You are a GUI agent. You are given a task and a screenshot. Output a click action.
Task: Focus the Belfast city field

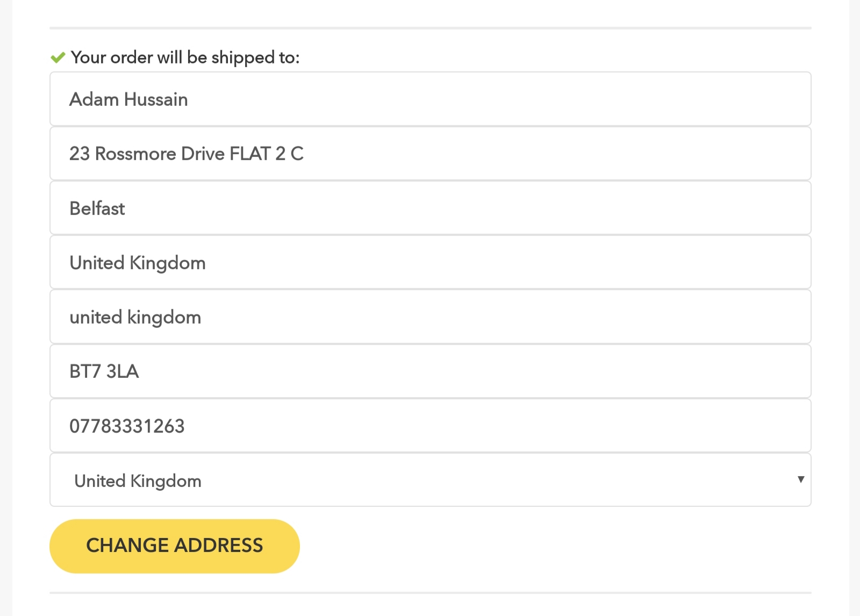(430, 208)
